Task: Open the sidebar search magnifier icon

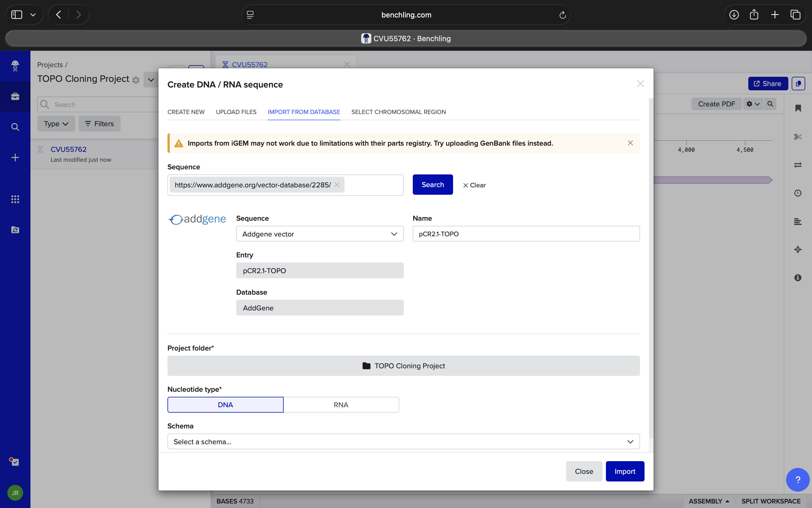Action: 15,127
